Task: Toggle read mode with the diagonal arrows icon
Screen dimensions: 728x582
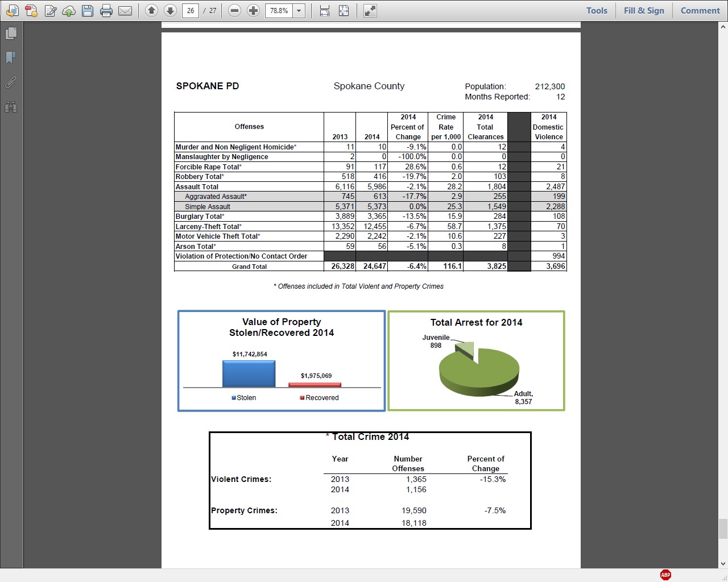Action: [370, 10]
